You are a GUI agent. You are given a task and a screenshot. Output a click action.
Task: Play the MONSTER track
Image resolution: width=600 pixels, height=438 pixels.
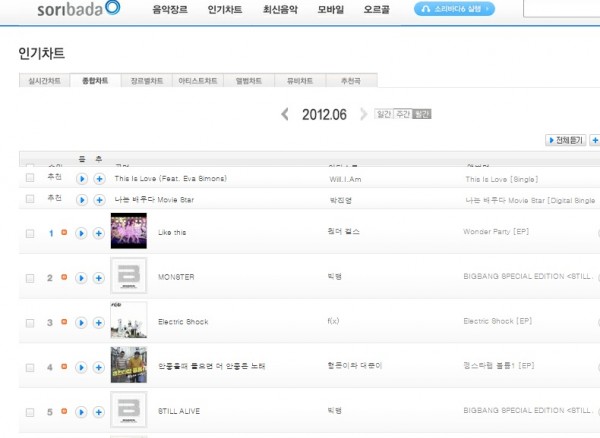click(81, 278)
